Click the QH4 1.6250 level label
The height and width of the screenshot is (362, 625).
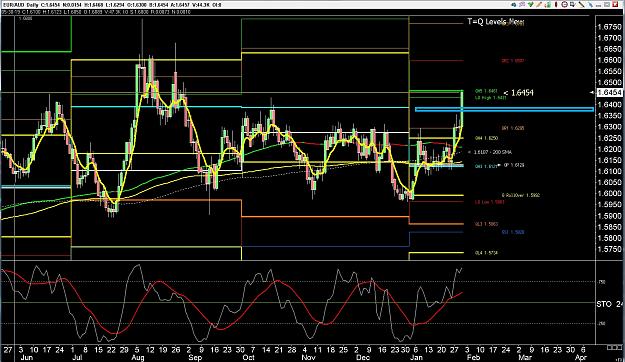(486, 138)
